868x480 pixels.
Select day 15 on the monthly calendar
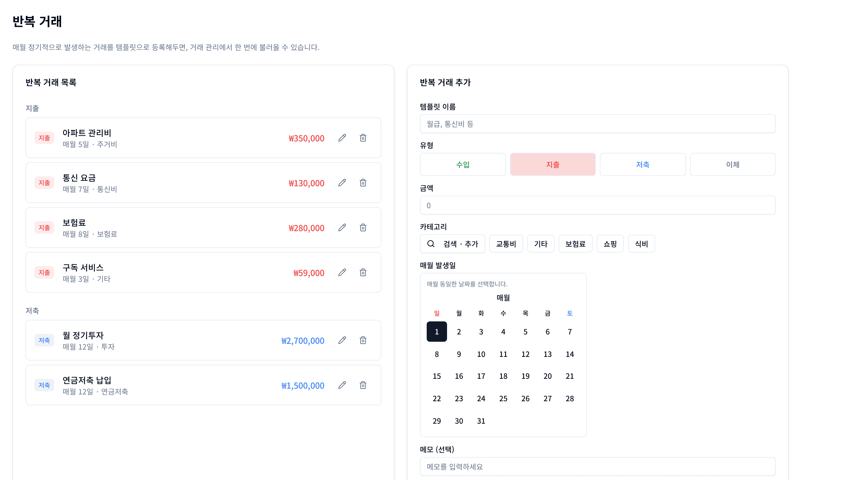pos(437,376)
